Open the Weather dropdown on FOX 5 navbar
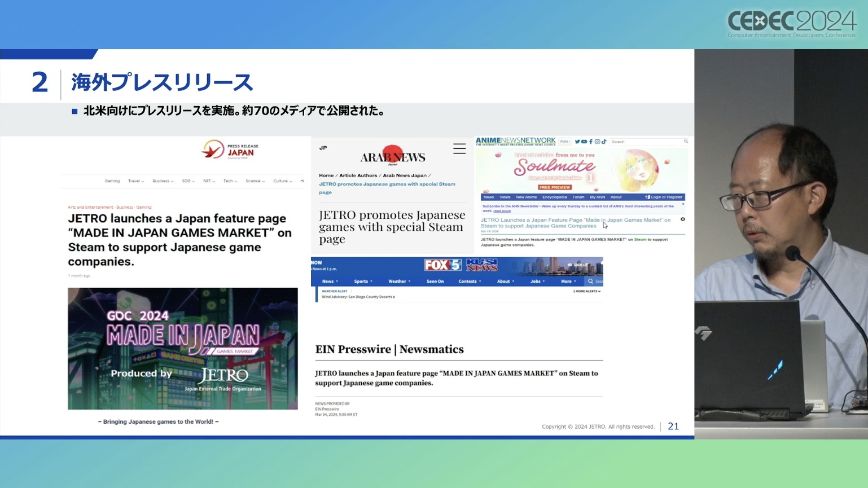This screenshot has width=868, height=488. coord(400,281)
